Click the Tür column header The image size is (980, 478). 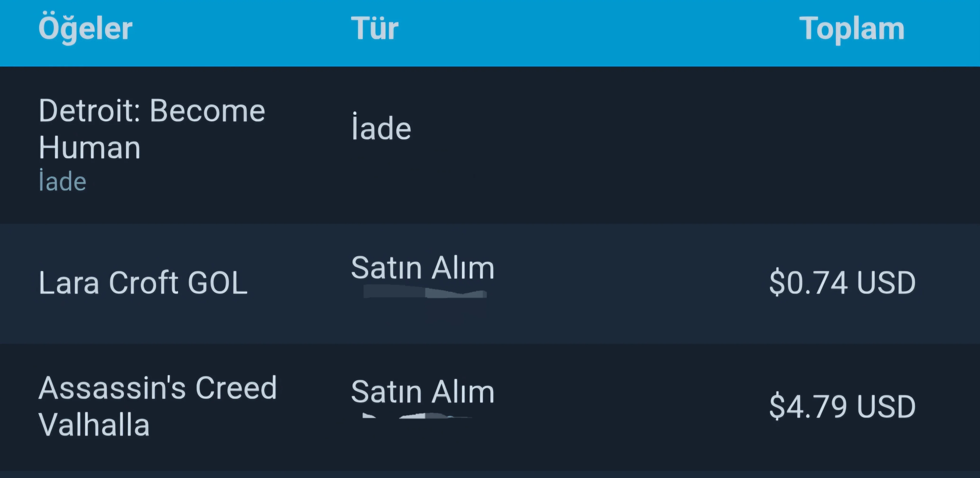coord(374,29)
